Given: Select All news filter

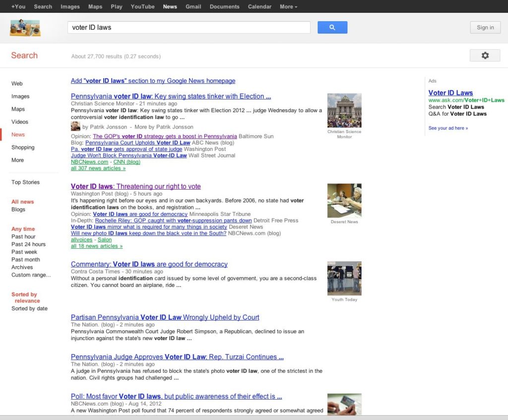Looking at the screenshot, I should point(23,202).
